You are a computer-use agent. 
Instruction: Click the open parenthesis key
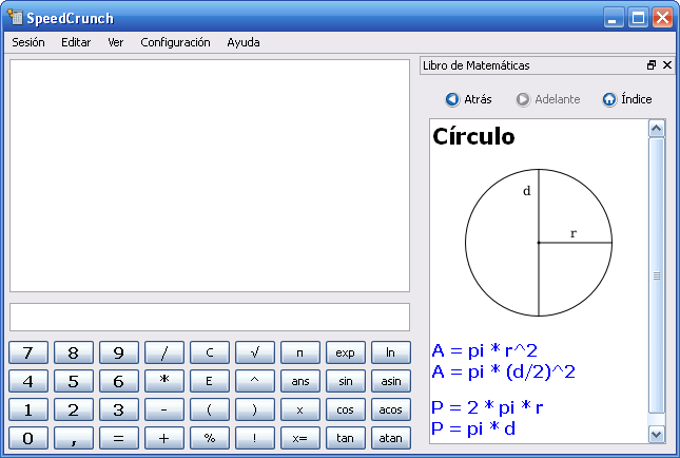[209, 410]
